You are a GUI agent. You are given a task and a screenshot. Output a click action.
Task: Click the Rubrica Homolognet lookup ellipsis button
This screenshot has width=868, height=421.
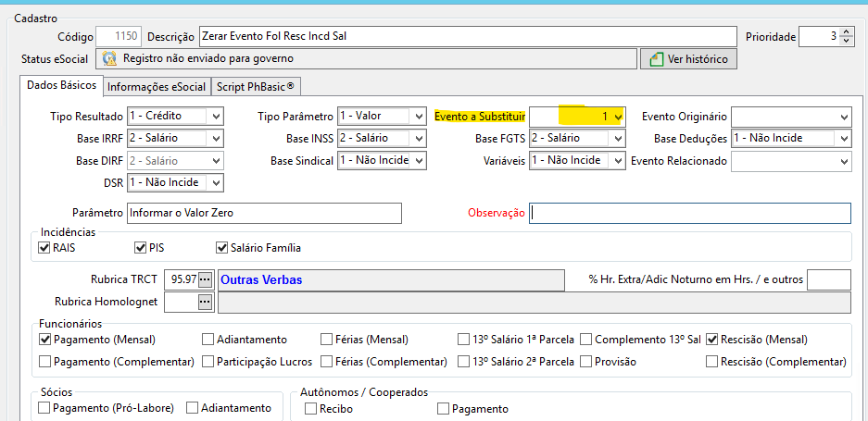[x=205, y=302]
